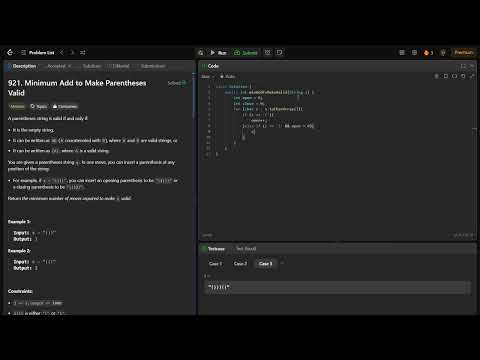Select test Case 3
This screenshot has width=480, height=360.
click(266, 264)
